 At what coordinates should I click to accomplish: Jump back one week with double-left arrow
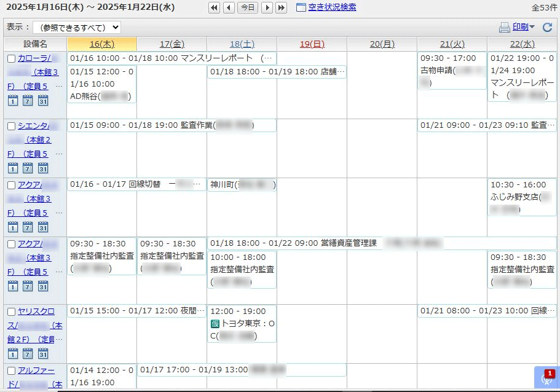214,8
